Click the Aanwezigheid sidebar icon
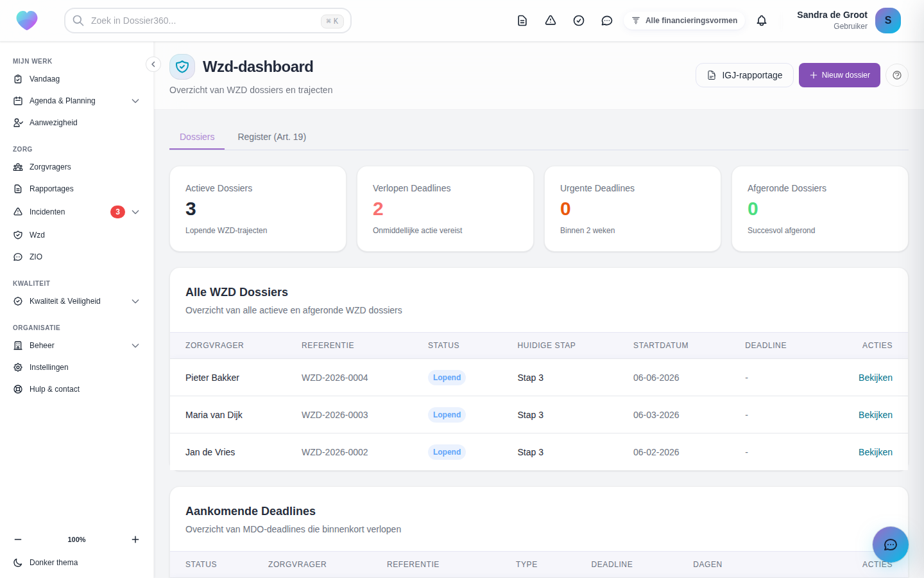Image resolution: width=924 pixels, height=578 pixels. (x=18, y=123)
